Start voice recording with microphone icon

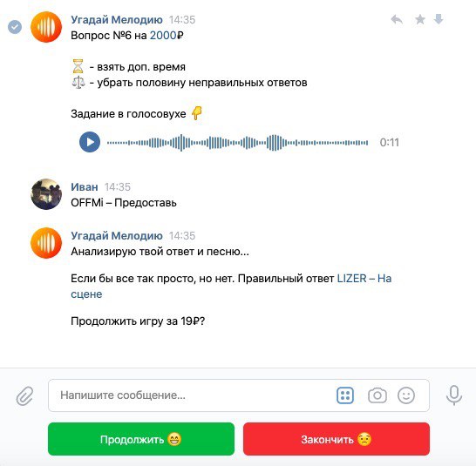point(454,395)
